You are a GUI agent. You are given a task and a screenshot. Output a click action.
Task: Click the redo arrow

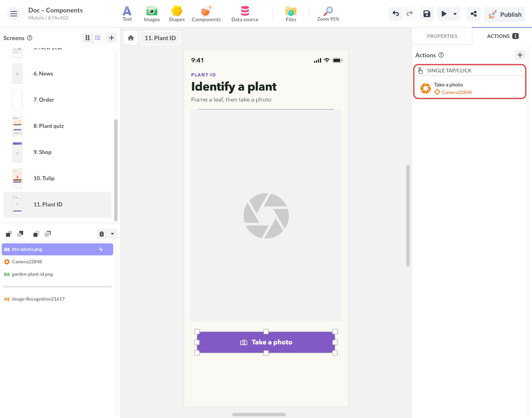410,14
